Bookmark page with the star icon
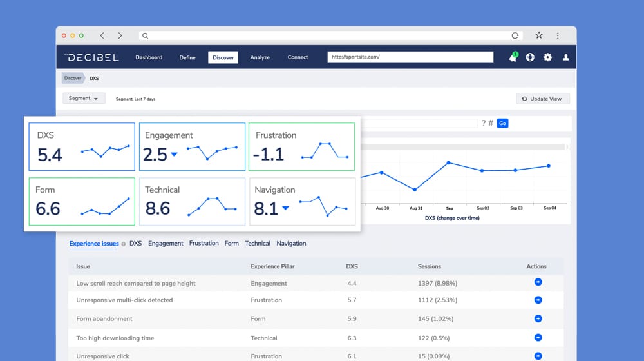Image resolution: width=644 pixels, height=361 pixels. pos(539,35)
